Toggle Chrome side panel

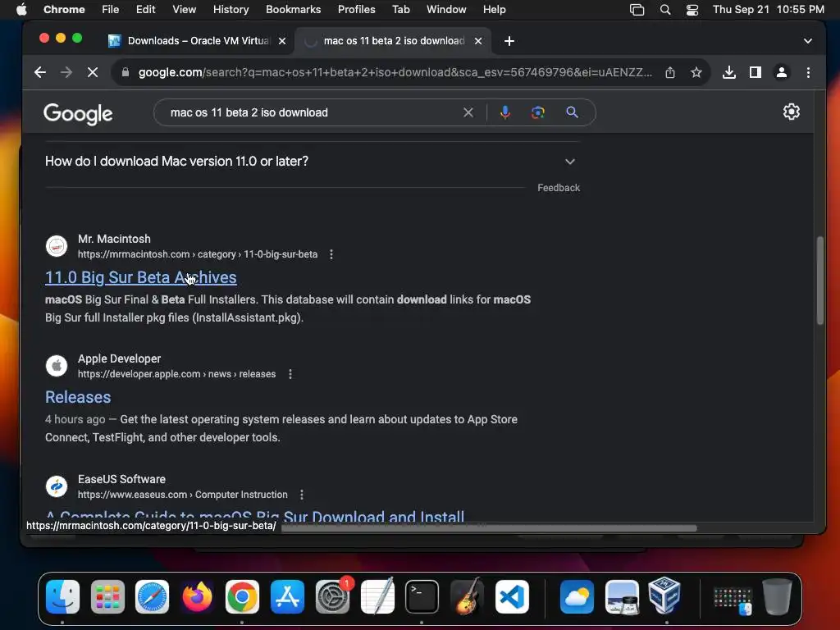[x=756, y=72]
